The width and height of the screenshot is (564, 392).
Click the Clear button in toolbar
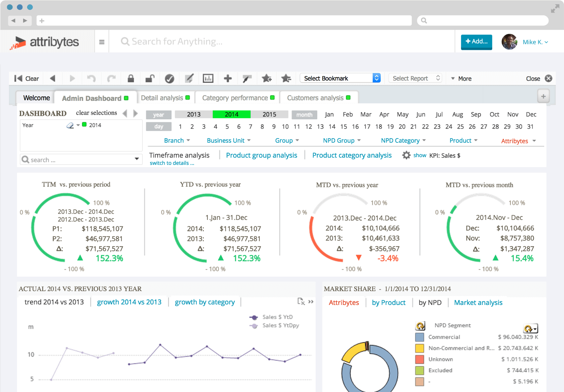26,78
